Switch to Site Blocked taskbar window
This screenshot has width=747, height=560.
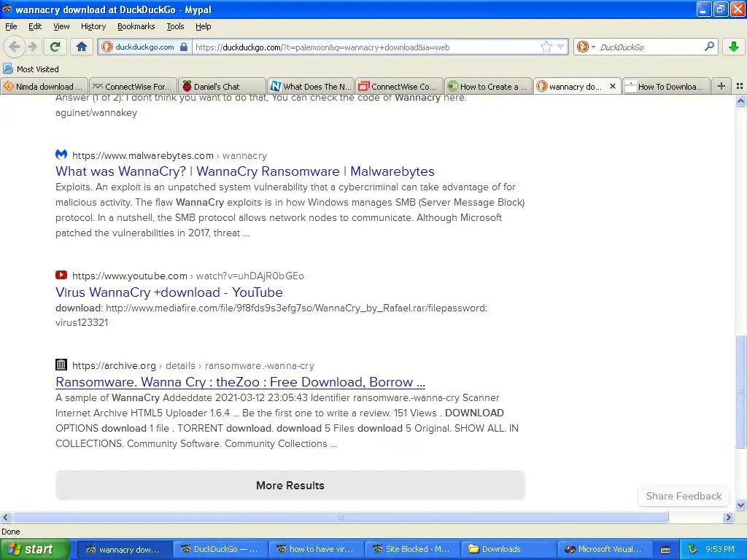tap(411, 549)
